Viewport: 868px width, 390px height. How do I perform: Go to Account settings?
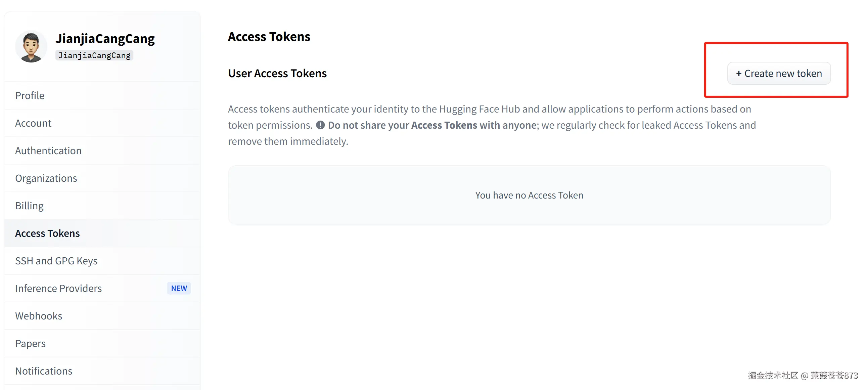pyautogui.click(x=33, y=123)
